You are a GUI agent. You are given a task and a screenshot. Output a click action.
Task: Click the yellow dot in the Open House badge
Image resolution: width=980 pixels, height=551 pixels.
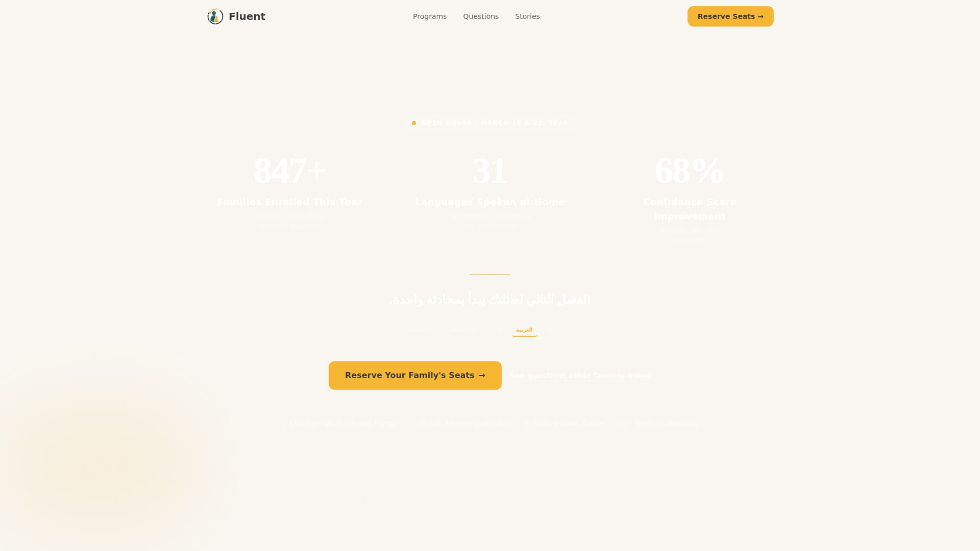(414, 122)
